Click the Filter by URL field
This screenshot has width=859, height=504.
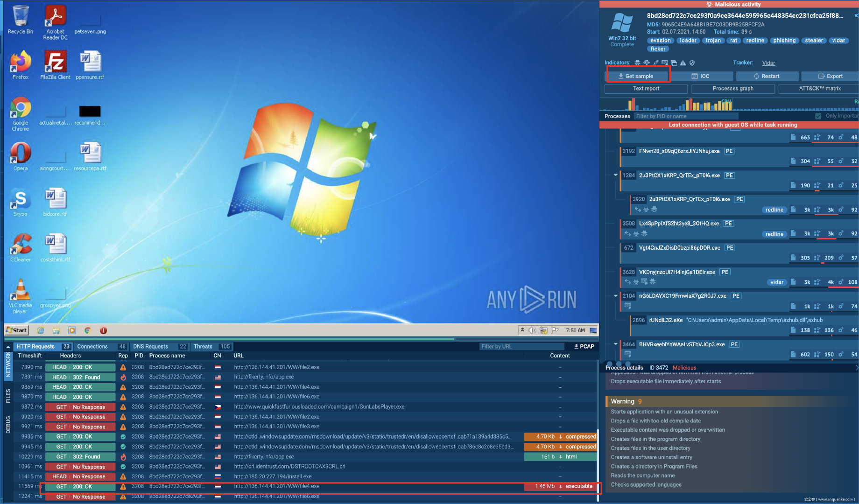tap(522, 347)
